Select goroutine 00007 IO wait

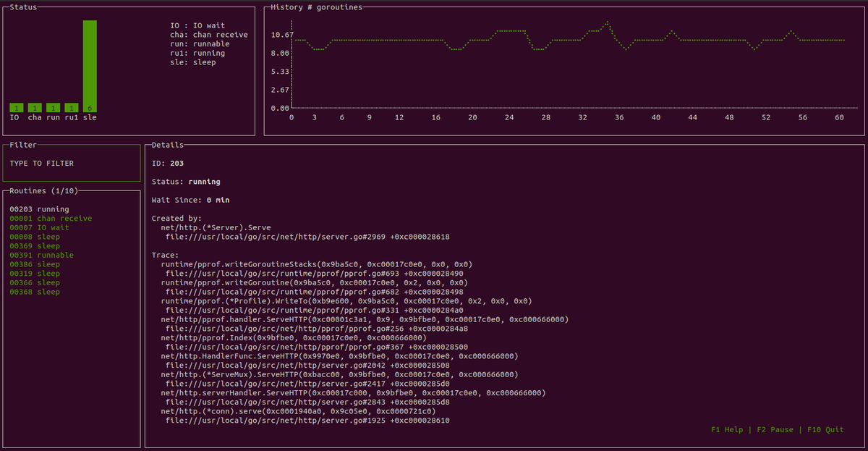[x=39, y=227]
